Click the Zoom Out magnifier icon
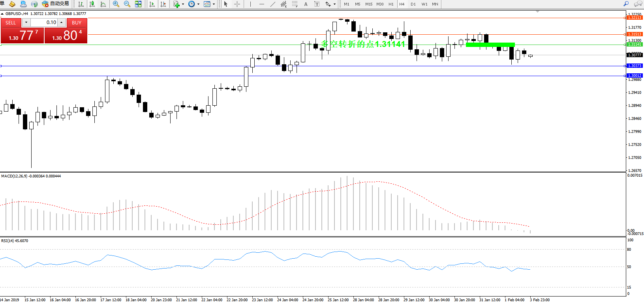Image resolution: width=644 pixels, height=304 pixels. [127, 4]
